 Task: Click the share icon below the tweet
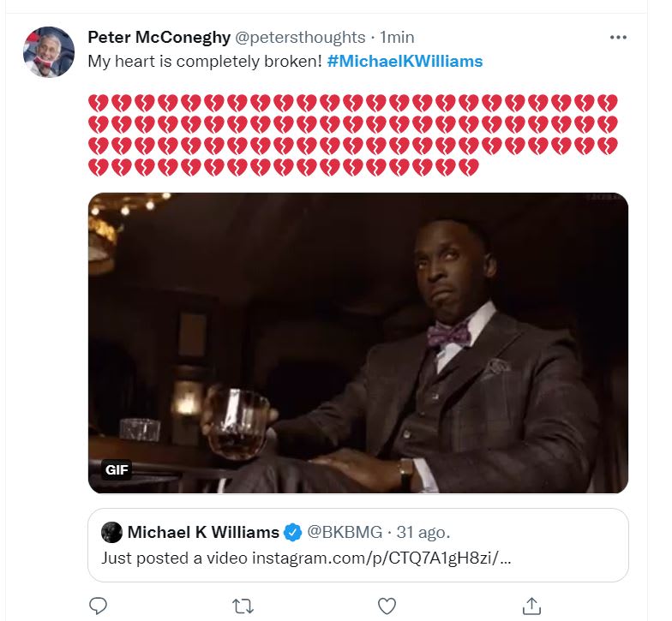click(x=531, y=606)
